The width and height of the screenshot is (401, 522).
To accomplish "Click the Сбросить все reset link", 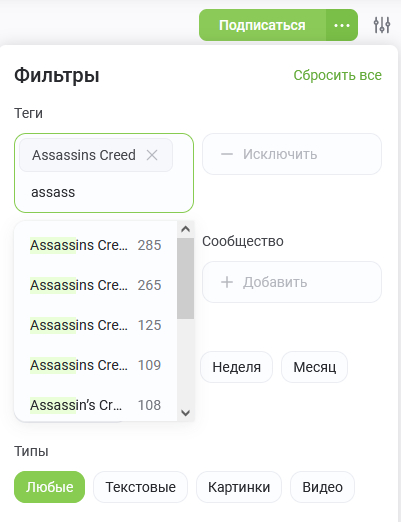I will pyautogui.click(x=337, y=75).
